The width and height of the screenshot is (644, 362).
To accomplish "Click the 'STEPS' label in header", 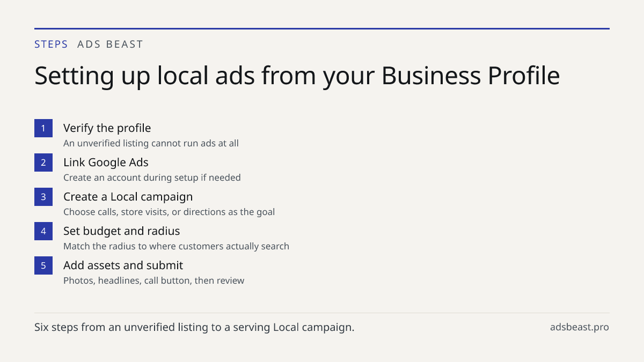I will click(x=51, y=45).
